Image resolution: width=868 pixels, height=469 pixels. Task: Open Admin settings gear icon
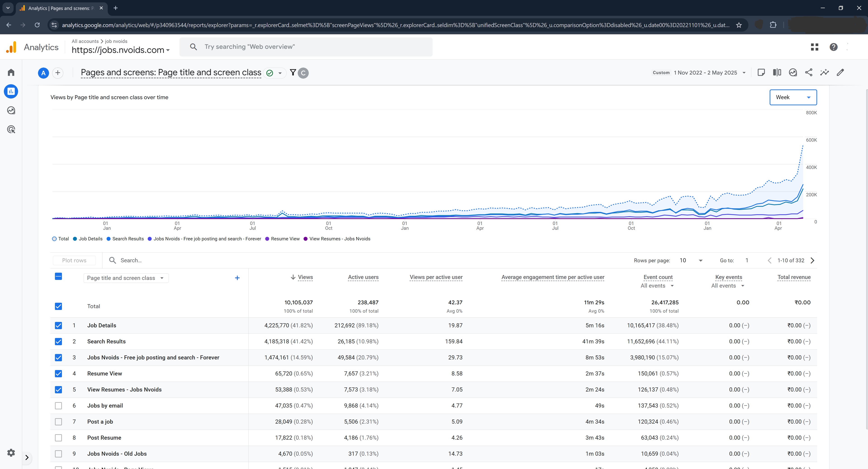point(11,453)
